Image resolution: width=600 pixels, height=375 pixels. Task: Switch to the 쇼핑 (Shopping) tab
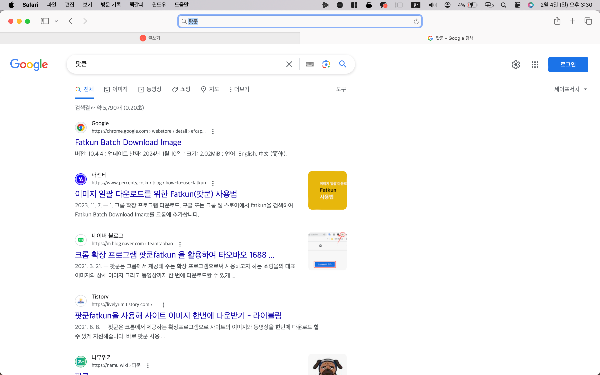point(181,90)
